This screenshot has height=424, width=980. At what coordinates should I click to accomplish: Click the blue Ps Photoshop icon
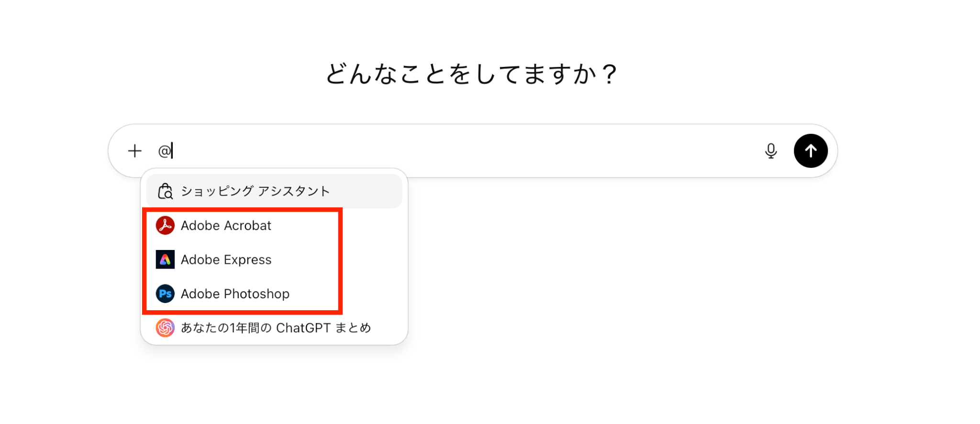coord(165,294)
